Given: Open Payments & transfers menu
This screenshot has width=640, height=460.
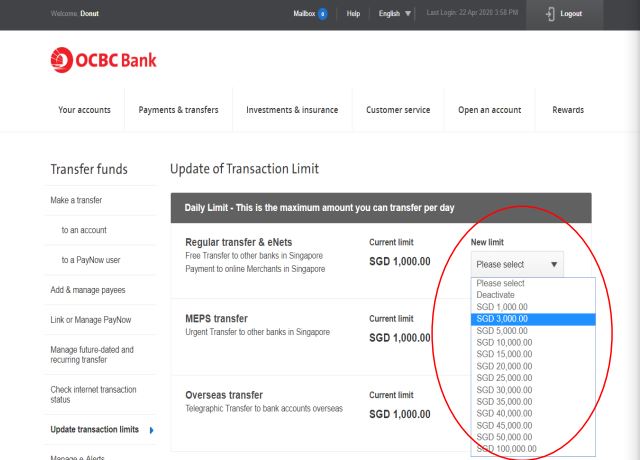Looking at the screenshot, I should click(178, 110).
